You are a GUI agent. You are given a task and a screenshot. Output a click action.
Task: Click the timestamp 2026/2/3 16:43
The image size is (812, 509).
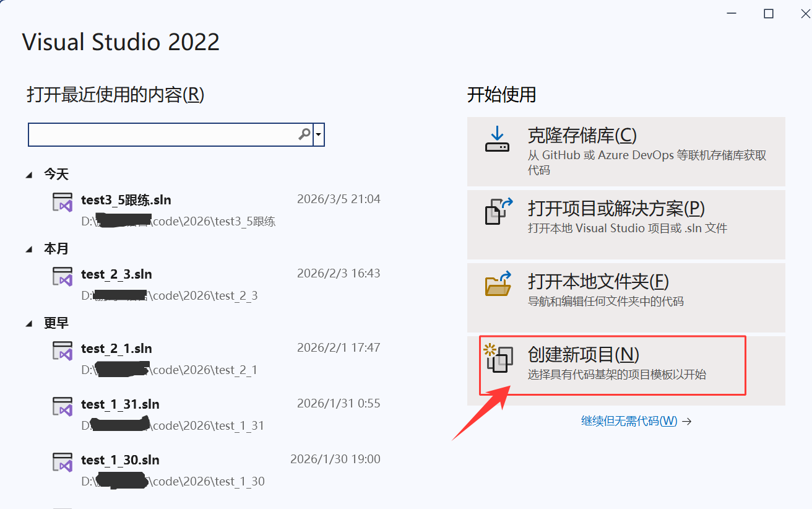[339, 274]
